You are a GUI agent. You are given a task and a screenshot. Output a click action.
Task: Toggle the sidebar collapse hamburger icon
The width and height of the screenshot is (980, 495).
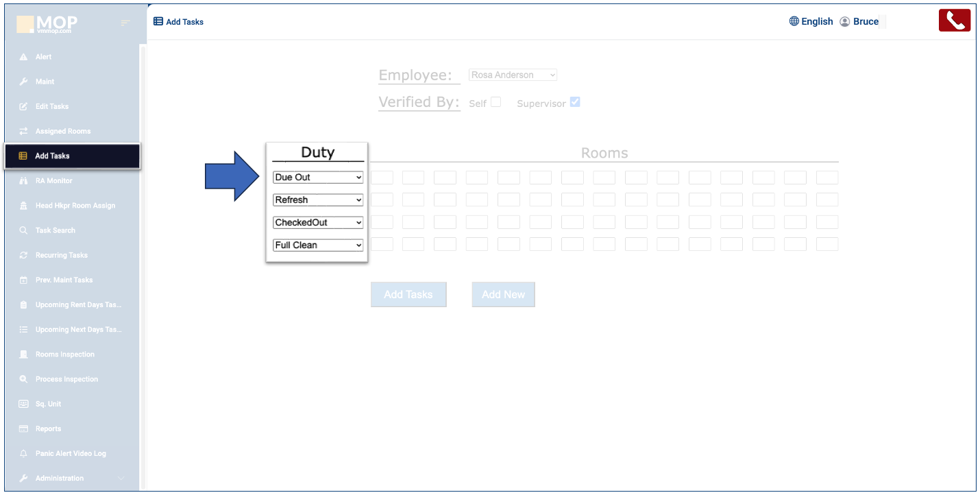125,23
